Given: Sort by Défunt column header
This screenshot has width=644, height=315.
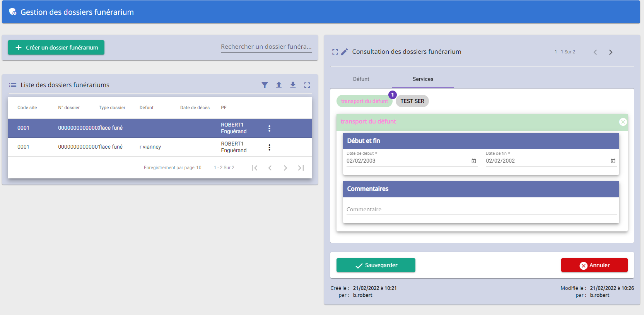Looking at the screenshot, I should (x=147, y=108).
